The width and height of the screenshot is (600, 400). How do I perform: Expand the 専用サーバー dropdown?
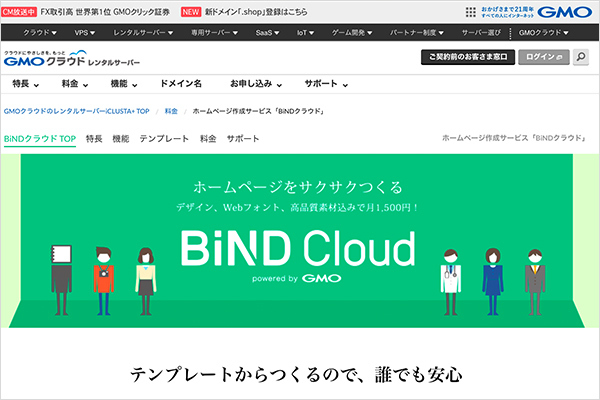214,33
